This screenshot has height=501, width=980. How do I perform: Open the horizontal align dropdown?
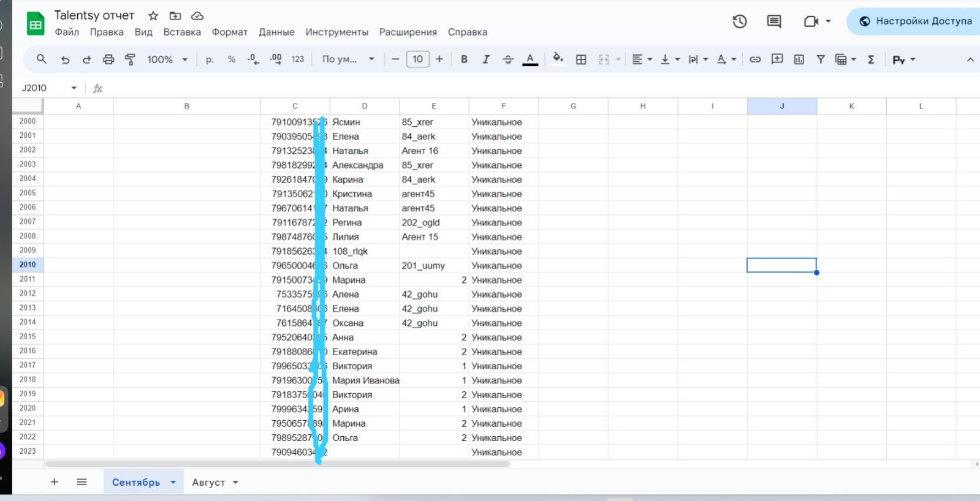point(642,59)
